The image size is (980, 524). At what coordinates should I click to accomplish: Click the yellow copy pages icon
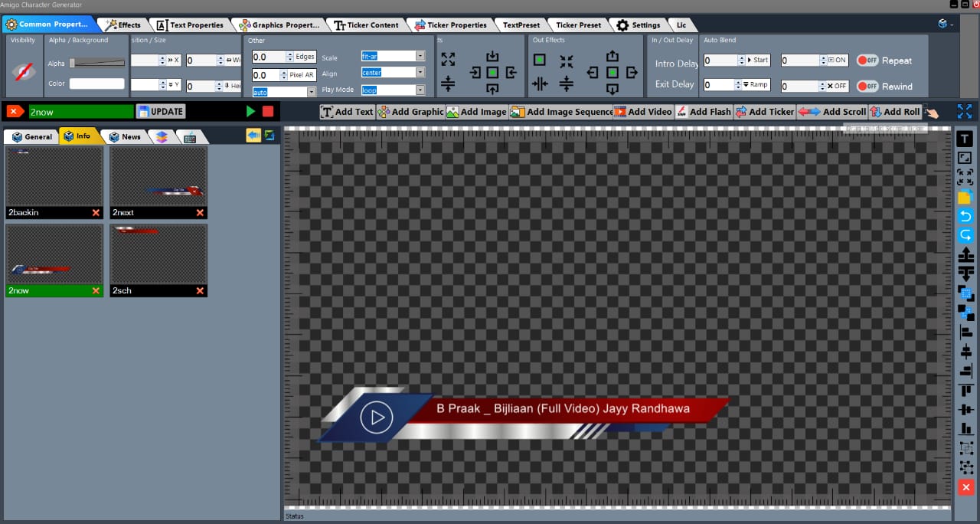(x=965, y=197)
